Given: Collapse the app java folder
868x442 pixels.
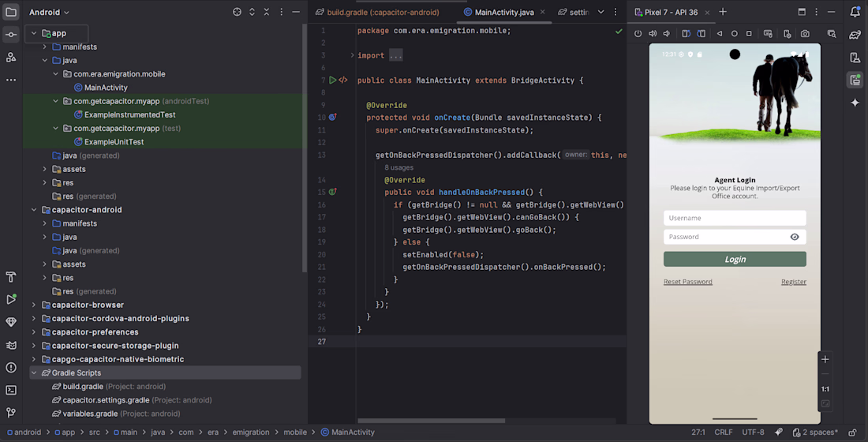Looking at the screenshot, I should 45,60.
